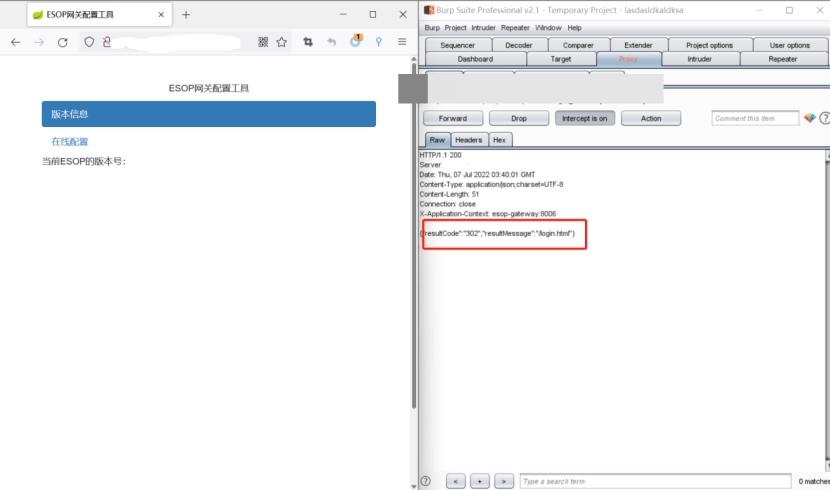Open the Window menu
Image resolution: width=830 pixels, height=490 pixels.
click(548, 28)
